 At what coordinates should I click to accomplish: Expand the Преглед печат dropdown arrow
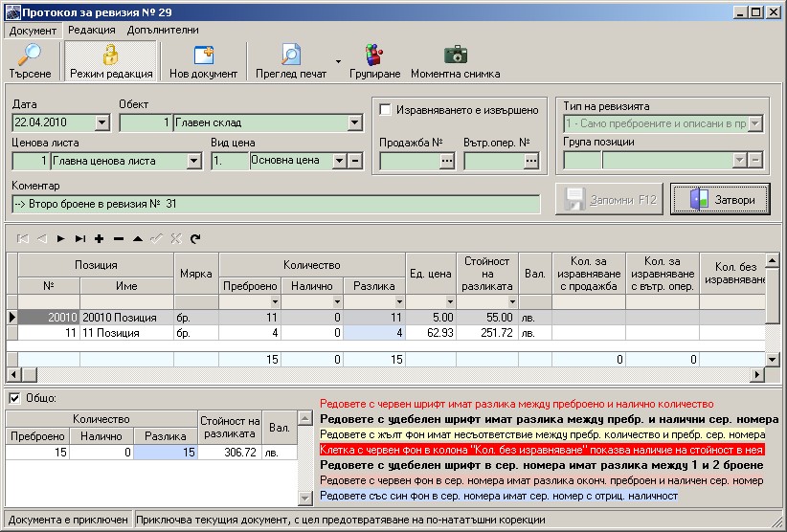(x=338, y=61)
